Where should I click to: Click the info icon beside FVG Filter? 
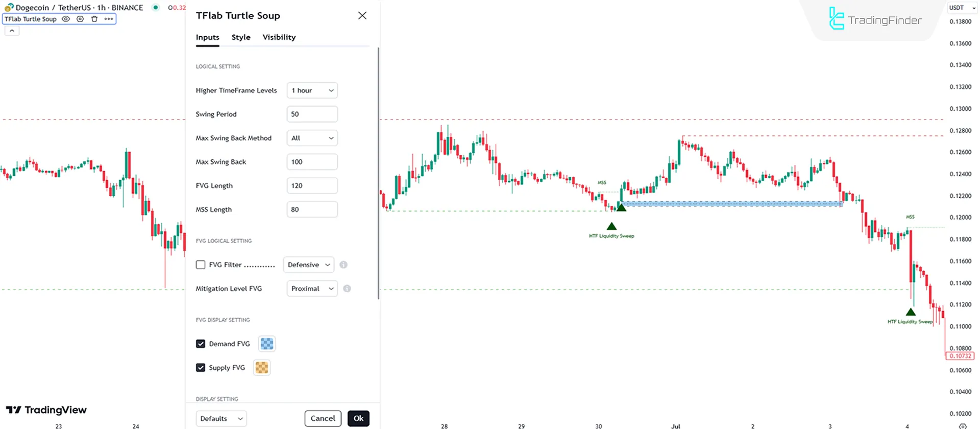click(x=344, y=265)
